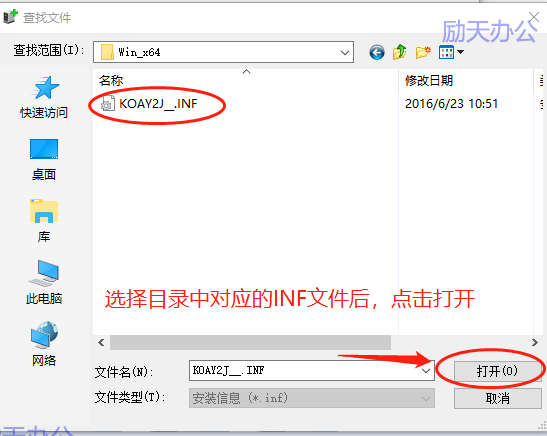Viewport: 547px width, 436px height.
Task: Select 此电脑 in the sidebar
Action: 44,283
